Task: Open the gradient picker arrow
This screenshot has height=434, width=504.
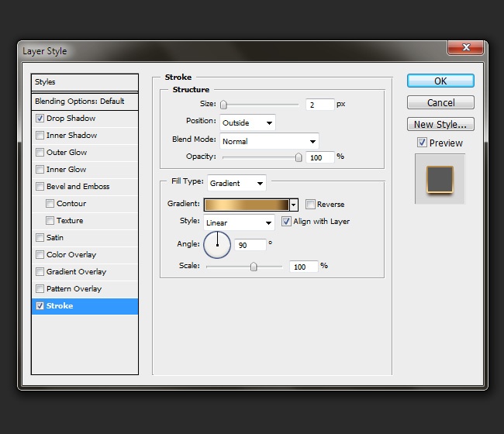Action: click(x=293, y=205)
